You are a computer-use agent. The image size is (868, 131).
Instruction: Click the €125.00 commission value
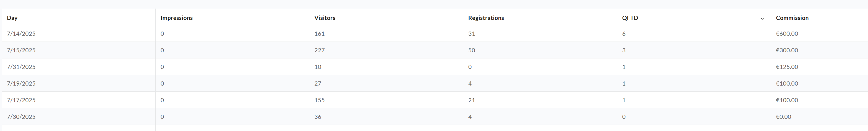point(787,66)
